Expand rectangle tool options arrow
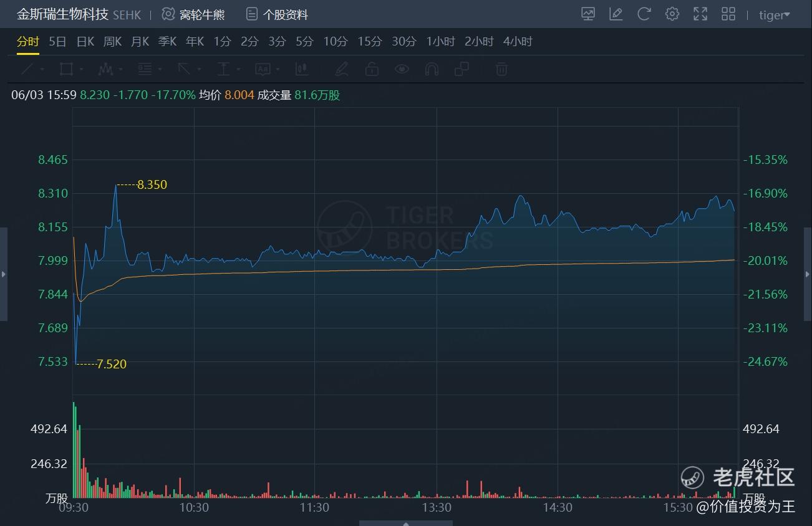This screenshot has height=526, width=812. point(81,69)
